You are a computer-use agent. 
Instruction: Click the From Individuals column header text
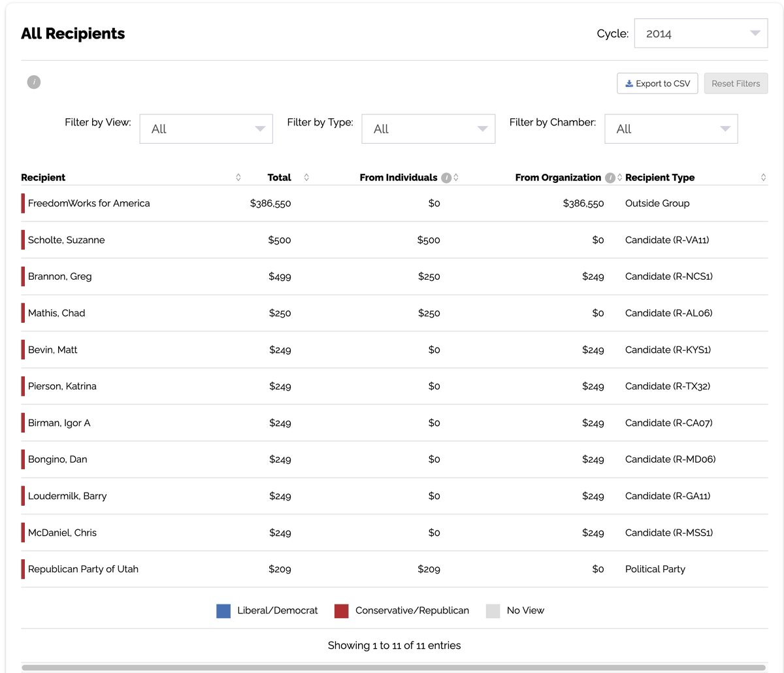[399, 178]
